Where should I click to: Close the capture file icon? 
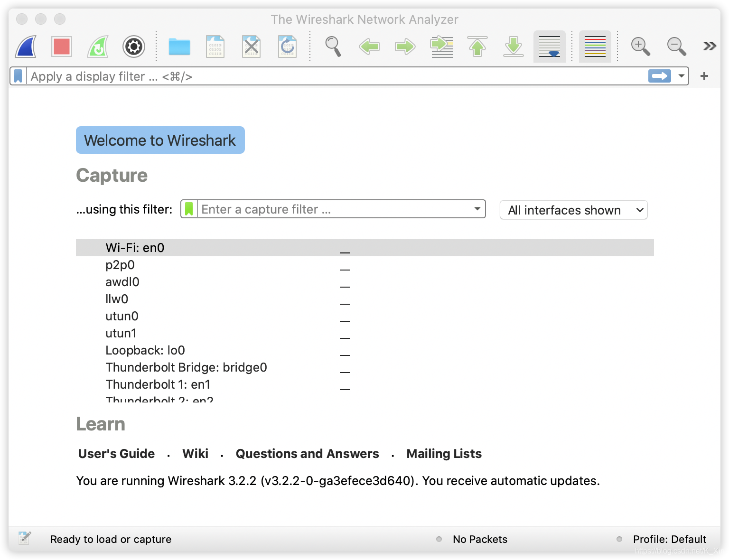[x=252, y=47]
